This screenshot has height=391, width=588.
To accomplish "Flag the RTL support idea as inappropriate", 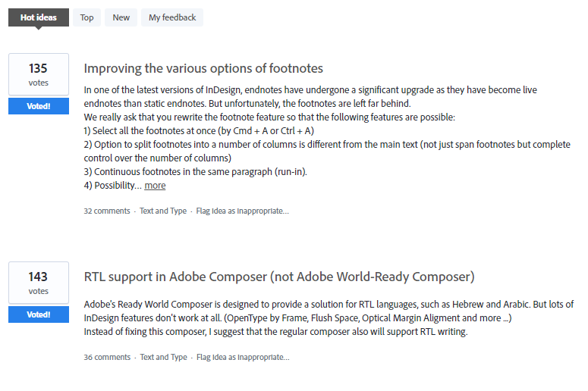I will point(242,357).
